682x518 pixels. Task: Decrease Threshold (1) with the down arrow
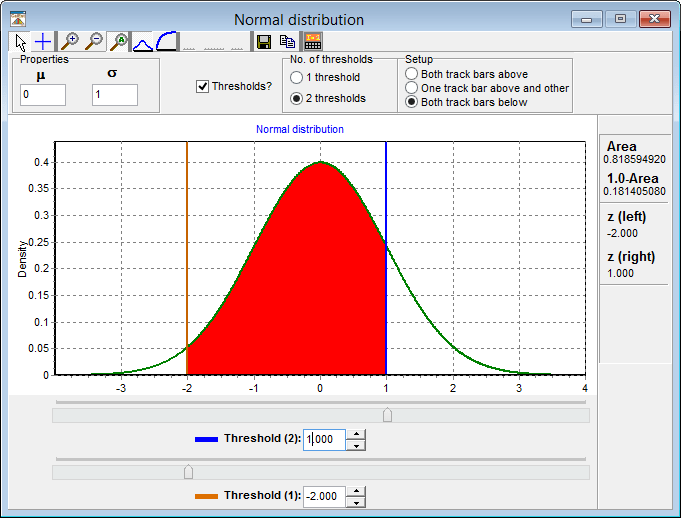356,502
